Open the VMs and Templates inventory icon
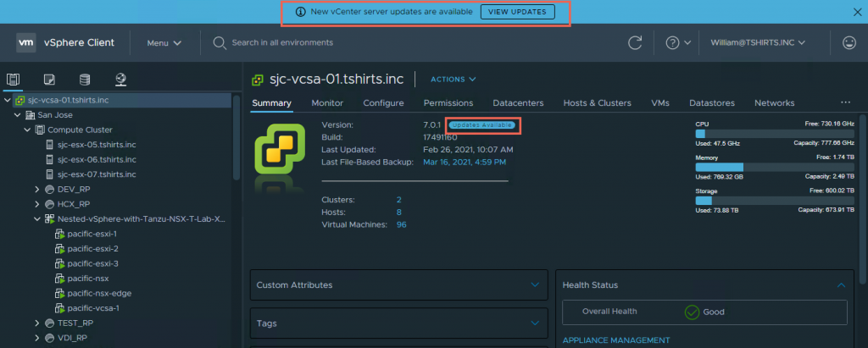The height and width of the screenshot is (348, 868). (49, 80)
